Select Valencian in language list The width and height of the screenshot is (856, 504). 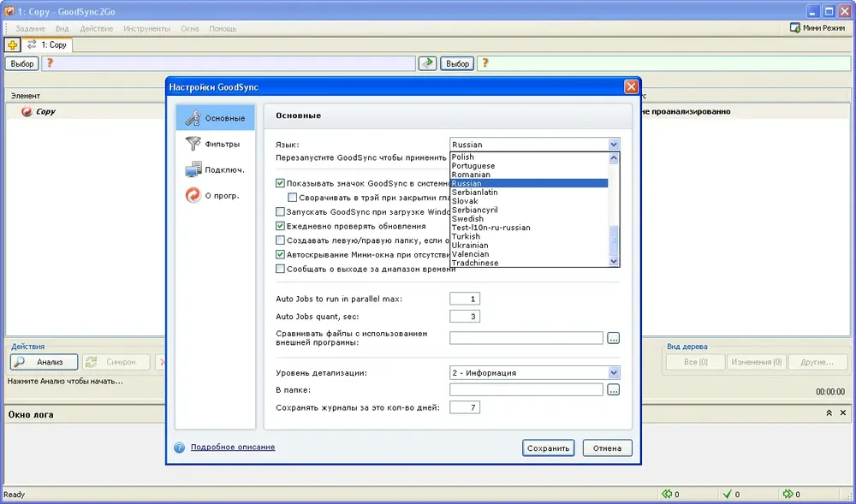click(529, 253)
